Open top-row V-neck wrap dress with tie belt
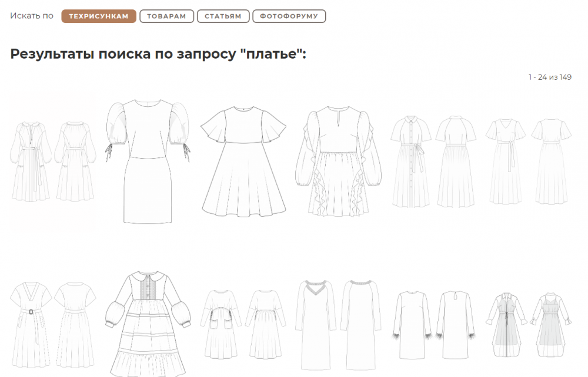The width and height of the screenshot is (588, 377). pos(505,161)
